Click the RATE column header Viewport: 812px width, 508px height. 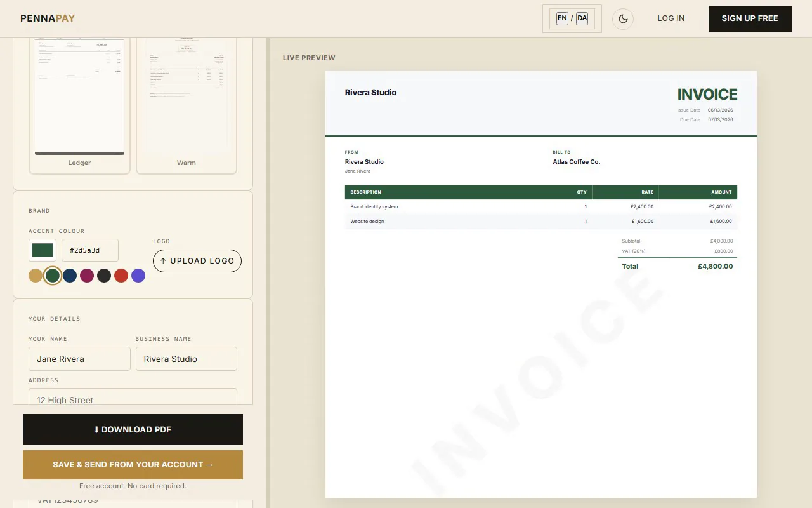coord(648,192)
